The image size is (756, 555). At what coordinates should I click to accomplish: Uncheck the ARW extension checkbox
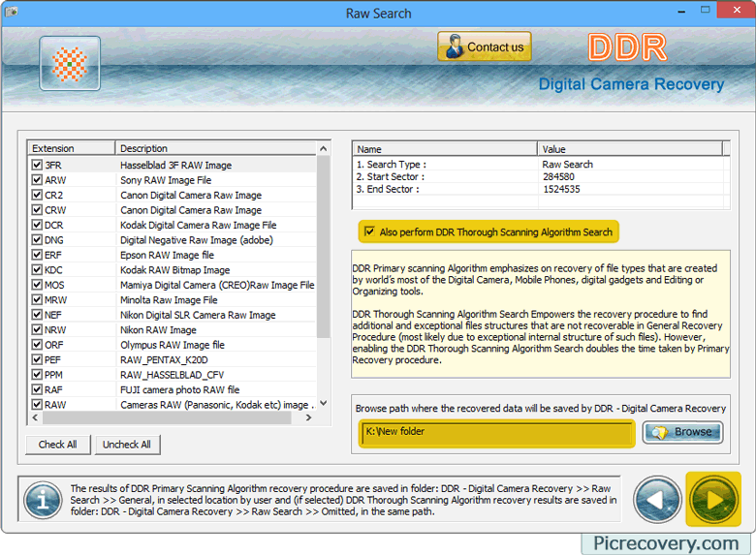click(37, 180)
